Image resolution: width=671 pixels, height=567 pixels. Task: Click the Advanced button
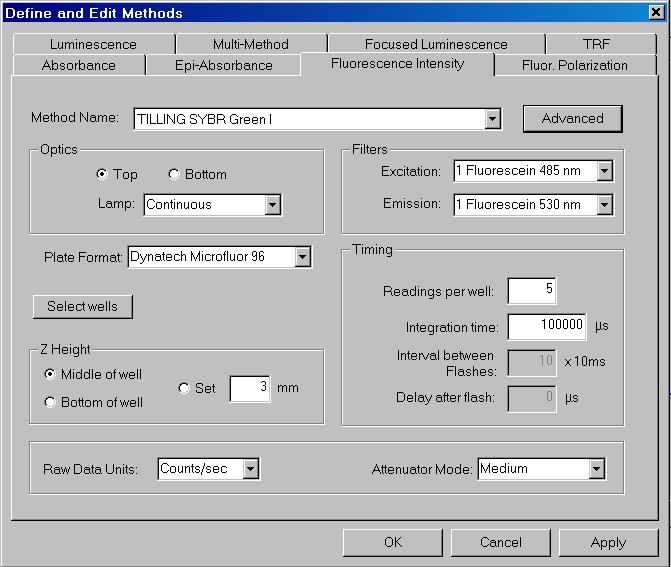(572, 118)
